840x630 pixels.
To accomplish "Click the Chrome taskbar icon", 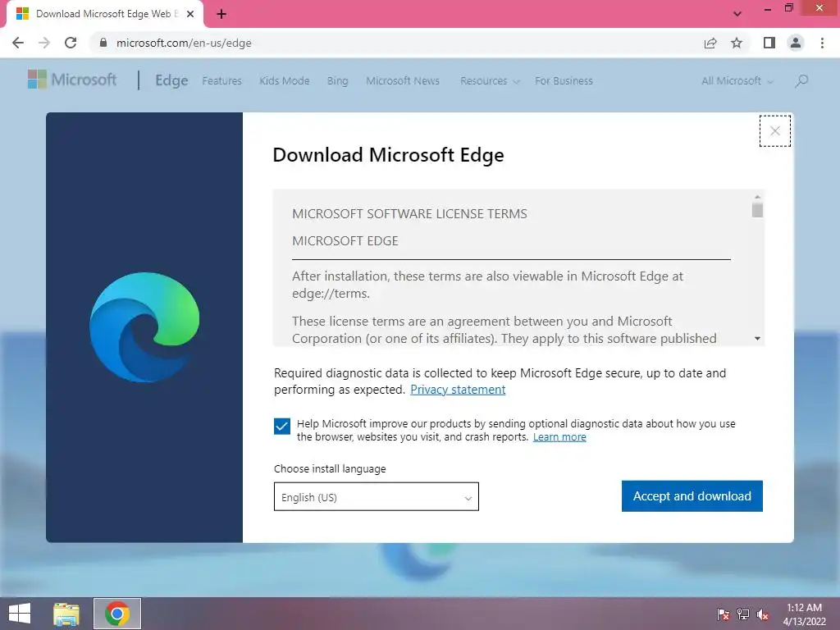I will [117, 614].
